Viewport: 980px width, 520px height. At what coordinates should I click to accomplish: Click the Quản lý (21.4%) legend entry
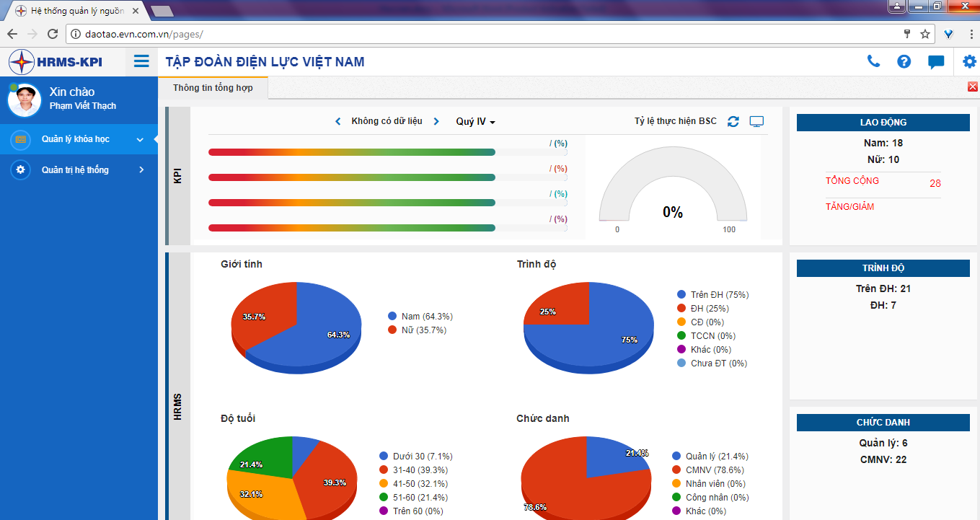click(710, 456)
